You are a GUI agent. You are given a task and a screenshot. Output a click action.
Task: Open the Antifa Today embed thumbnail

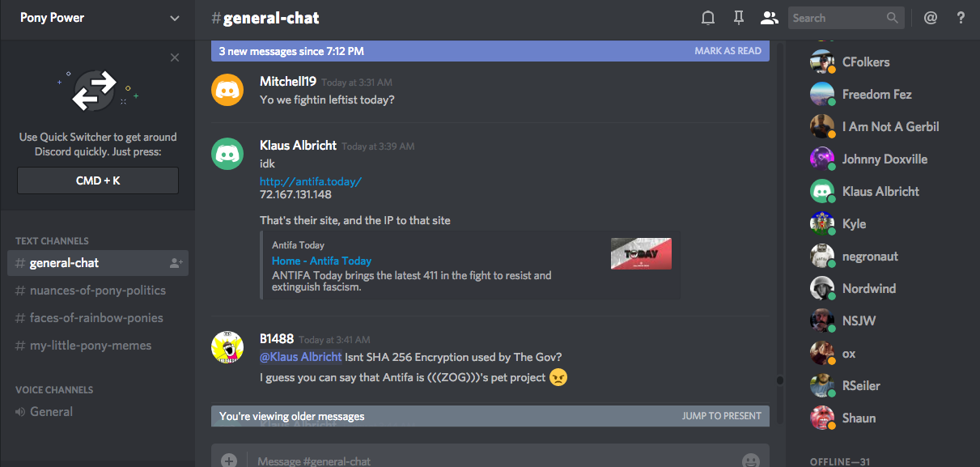click(641, 253)
